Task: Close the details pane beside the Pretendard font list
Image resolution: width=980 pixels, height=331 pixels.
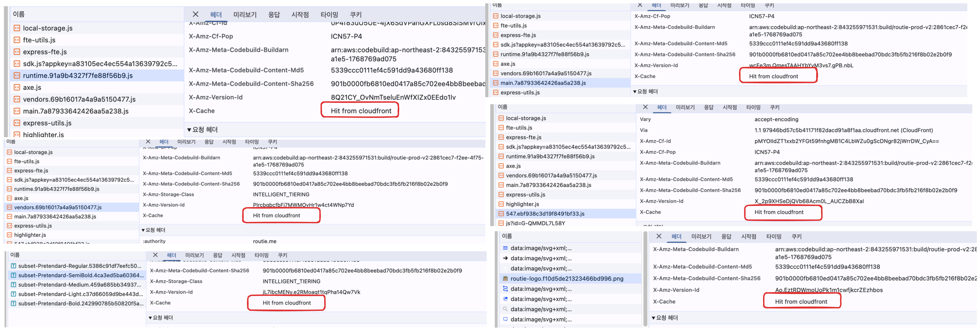Action: [x=155, y=255]
